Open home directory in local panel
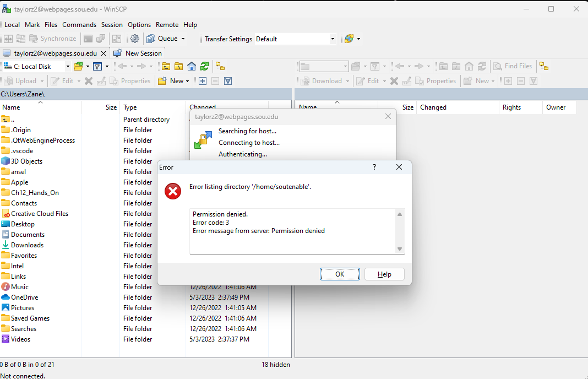Image resolution: width=588 pixels, height=379 pixels. [x=191, y=66]
